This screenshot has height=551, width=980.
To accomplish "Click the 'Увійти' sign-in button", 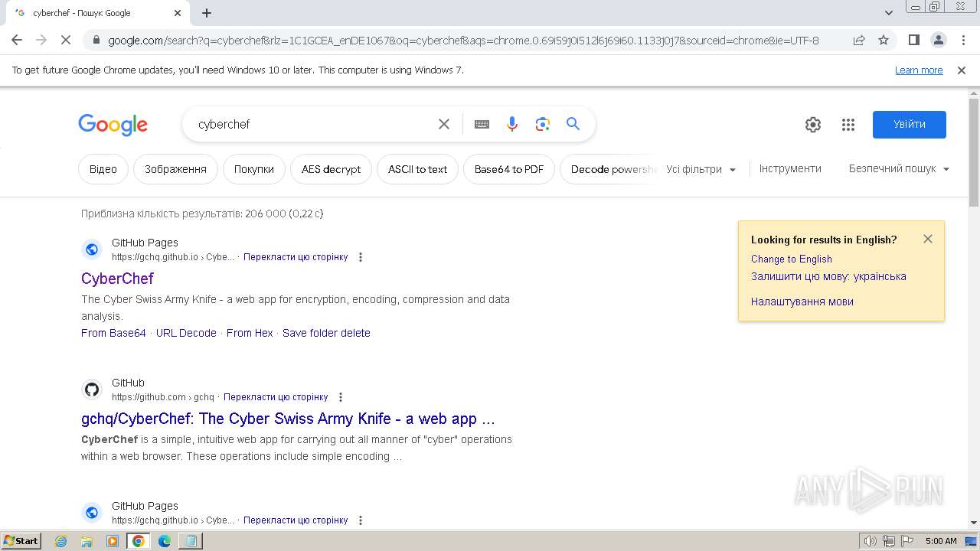I will 910,125.
